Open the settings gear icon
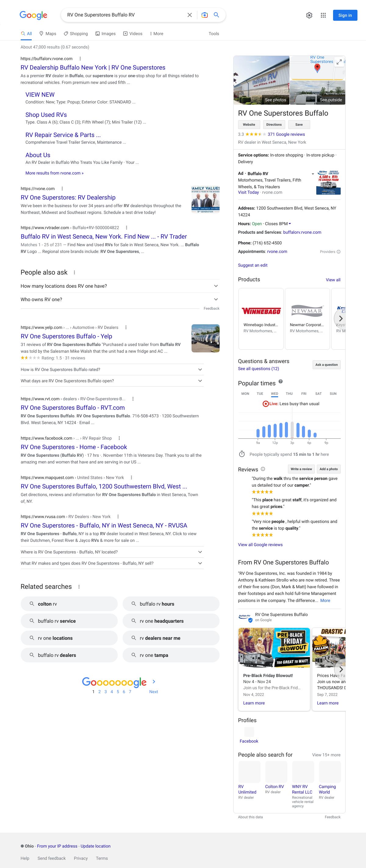366x868 pixels. click(x=309, y=15)
